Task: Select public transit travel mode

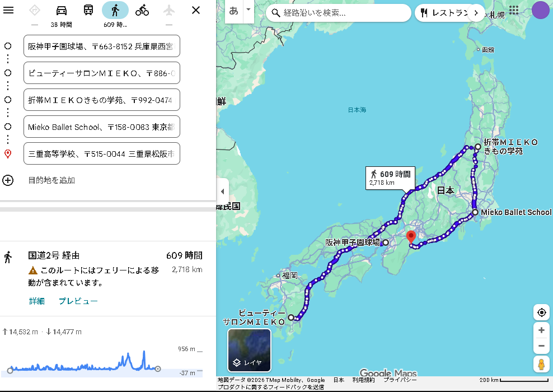Action: [88, 10]
